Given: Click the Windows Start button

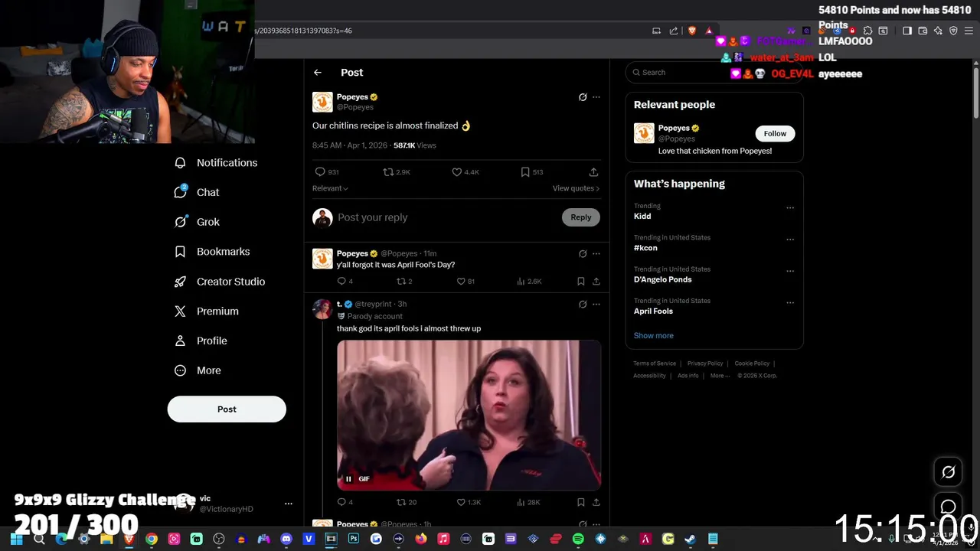Looking at the screenshot, I should 16,539.
